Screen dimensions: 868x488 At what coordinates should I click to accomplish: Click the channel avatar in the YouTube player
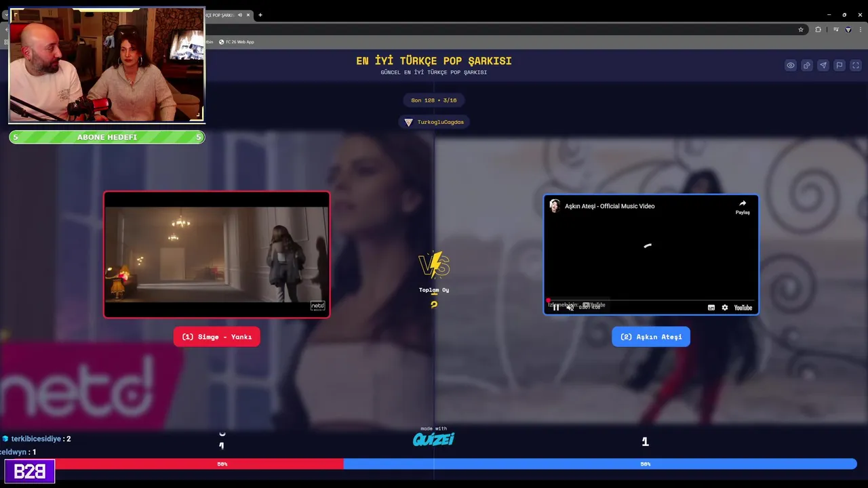(x=555, y=206)
